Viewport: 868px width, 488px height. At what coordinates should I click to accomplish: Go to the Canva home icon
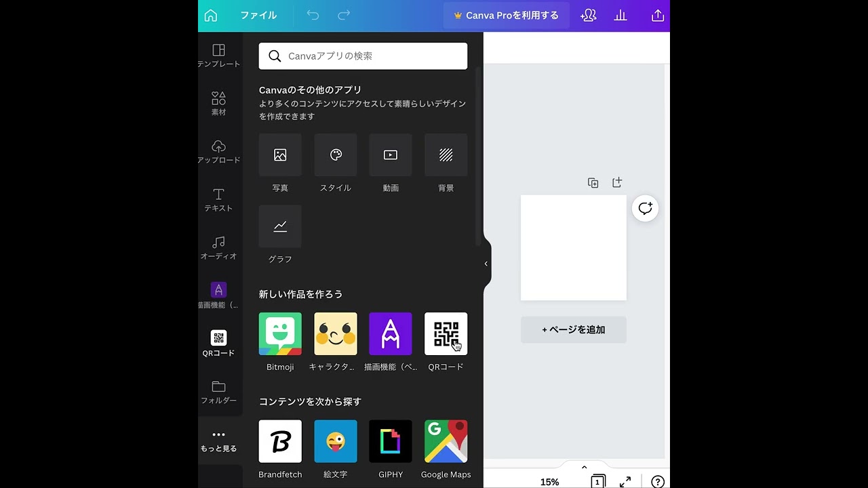211,16
